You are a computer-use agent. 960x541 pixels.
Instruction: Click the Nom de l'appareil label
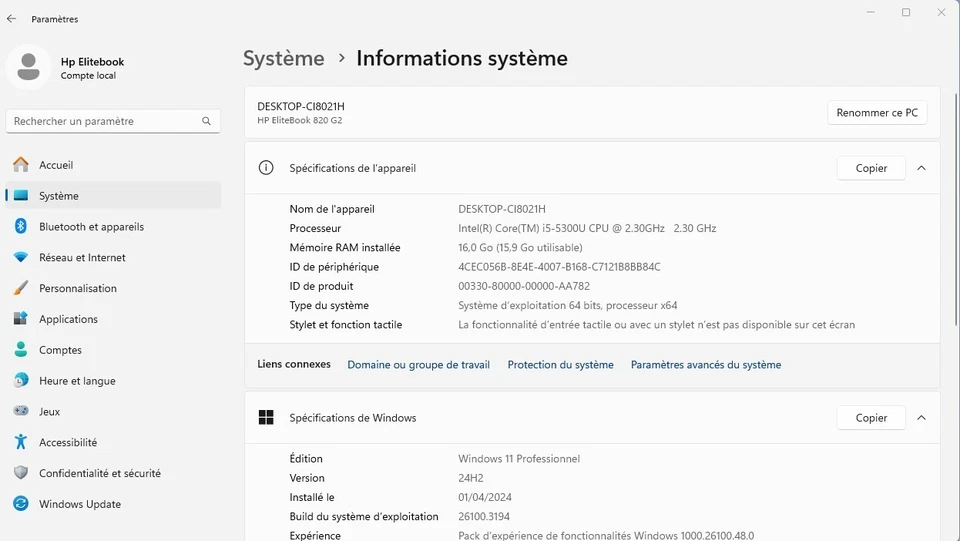(332, 209)
